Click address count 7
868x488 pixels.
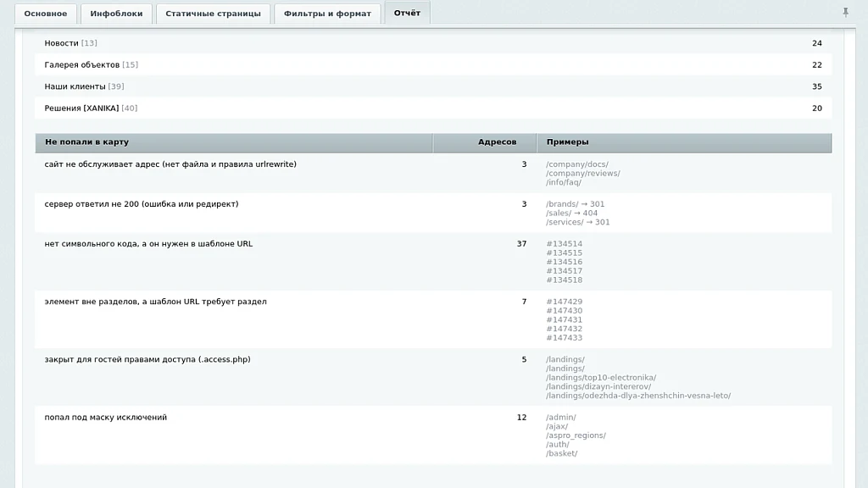tap(524, 302)
